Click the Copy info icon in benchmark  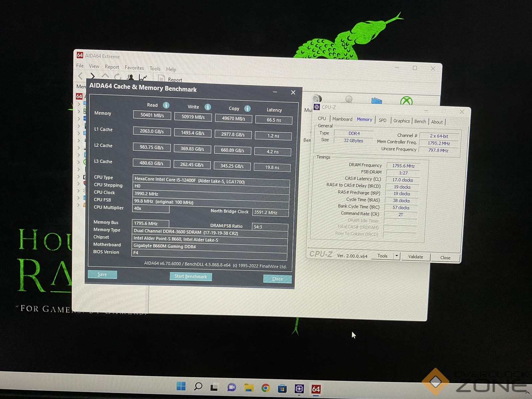click(247, 109)
